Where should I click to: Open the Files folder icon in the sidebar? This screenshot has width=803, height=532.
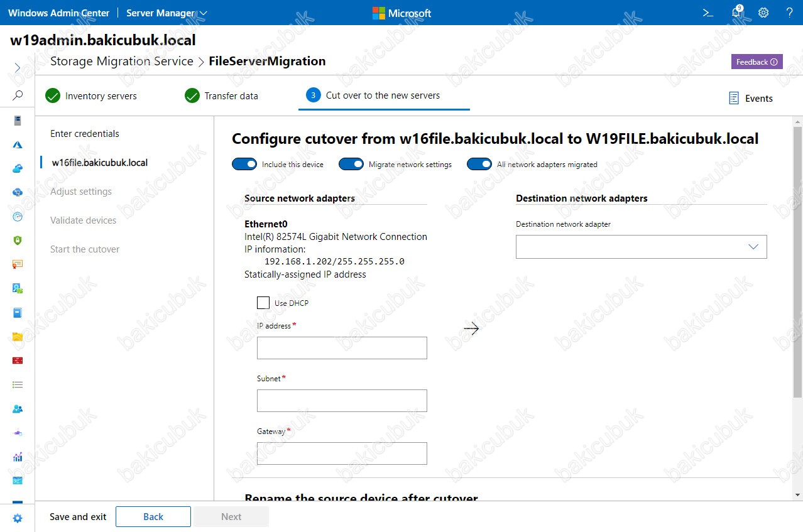[18, 337]
